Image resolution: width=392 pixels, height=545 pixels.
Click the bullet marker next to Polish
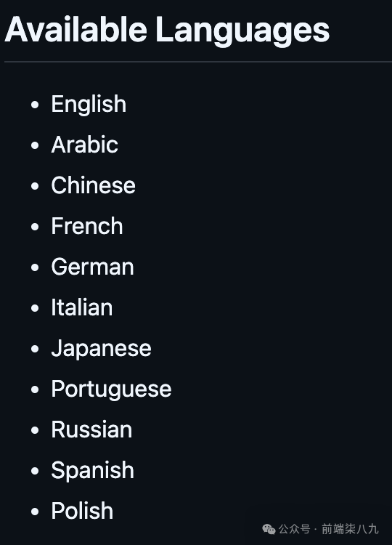tap(35, 512)
